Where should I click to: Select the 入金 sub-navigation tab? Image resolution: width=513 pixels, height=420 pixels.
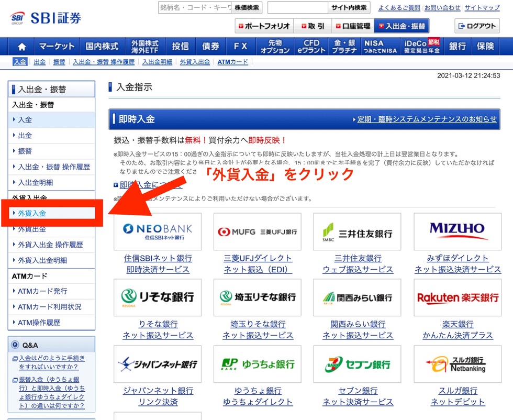[20, 62]
